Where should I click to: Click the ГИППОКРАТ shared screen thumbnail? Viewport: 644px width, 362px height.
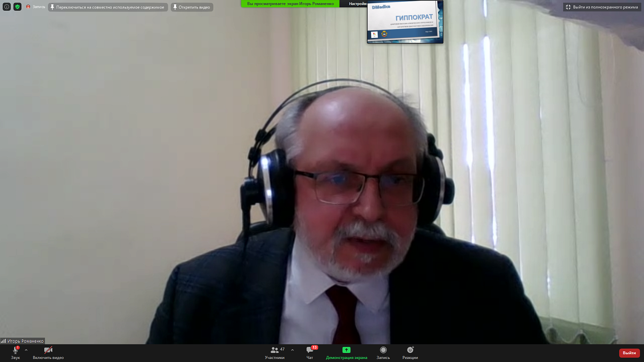[405, 22]
